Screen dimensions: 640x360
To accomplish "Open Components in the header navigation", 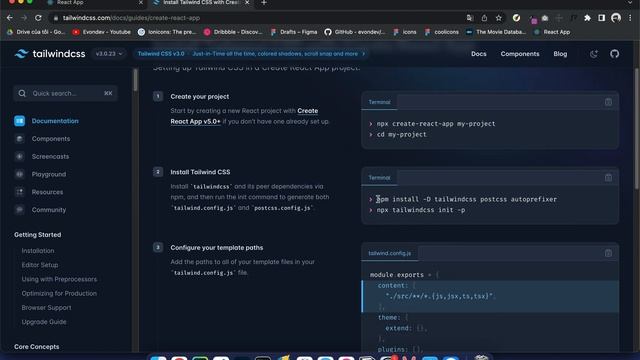I will click(520, 54).
